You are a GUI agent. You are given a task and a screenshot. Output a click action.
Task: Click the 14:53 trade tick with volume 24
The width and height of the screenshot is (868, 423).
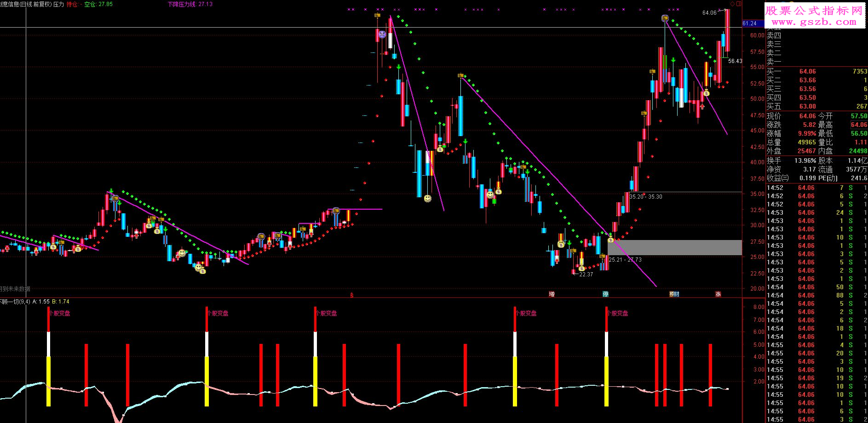pyautogui.click(x=816, y=212)
